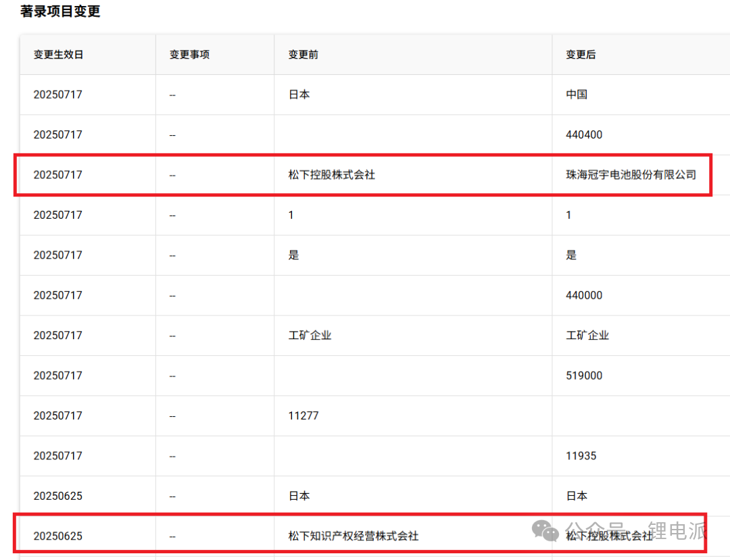This screenshot has width=730, height=560.
Task: Click the "日本" cell in the 中国 row
Action: [x=299, y=95]
